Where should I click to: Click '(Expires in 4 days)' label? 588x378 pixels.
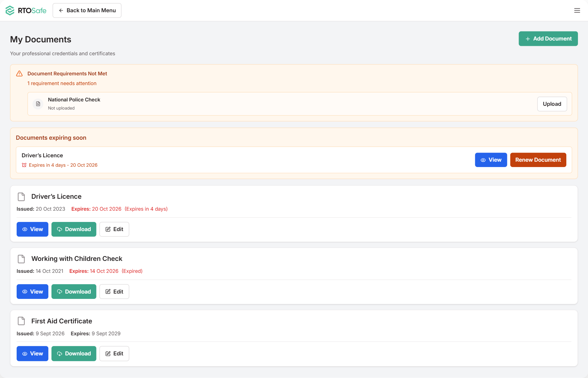(146, 209)
